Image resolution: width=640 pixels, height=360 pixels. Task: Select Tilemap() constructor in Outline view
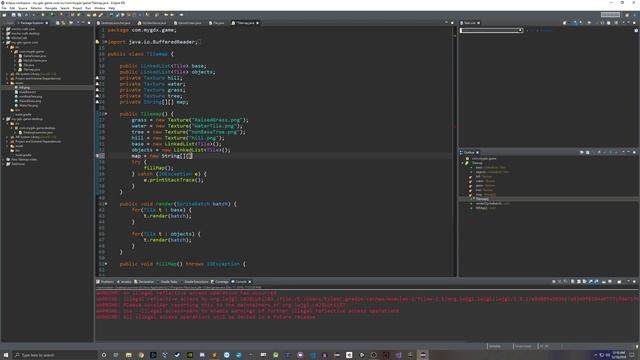(x=482, y=199)
